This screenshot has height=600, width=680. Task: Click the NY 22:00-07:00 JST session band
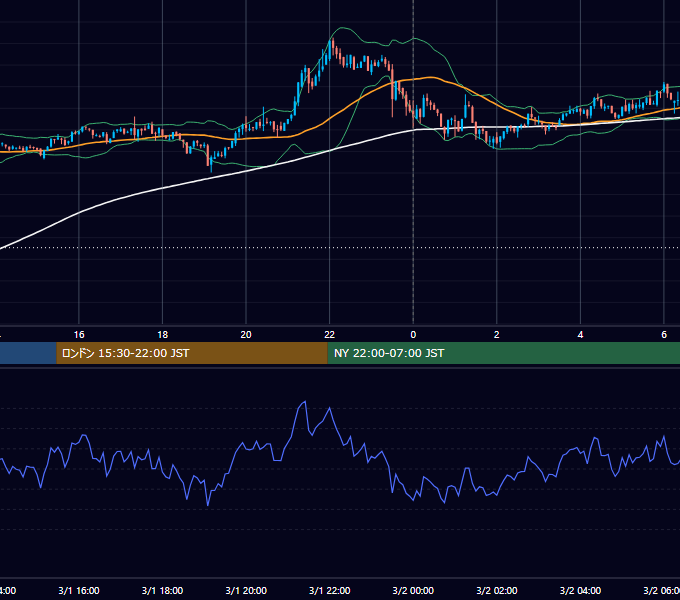503,353
